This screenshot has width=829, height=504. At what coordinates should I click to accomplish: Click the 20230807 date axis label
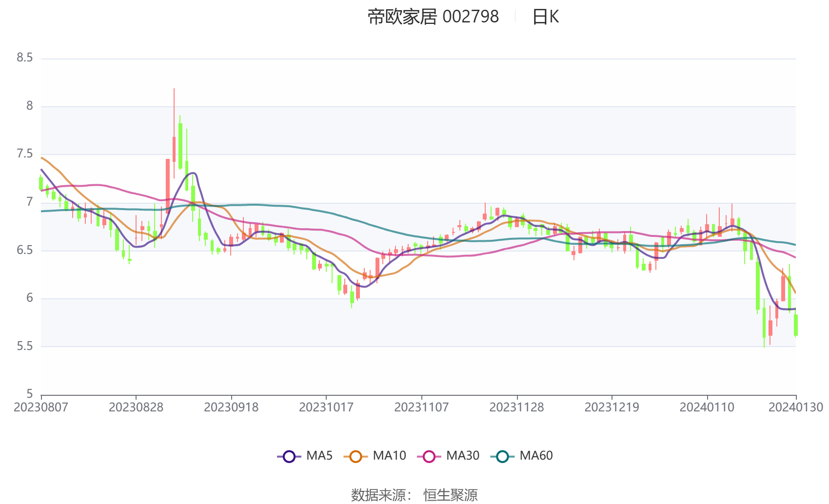[x=41, y=407]
